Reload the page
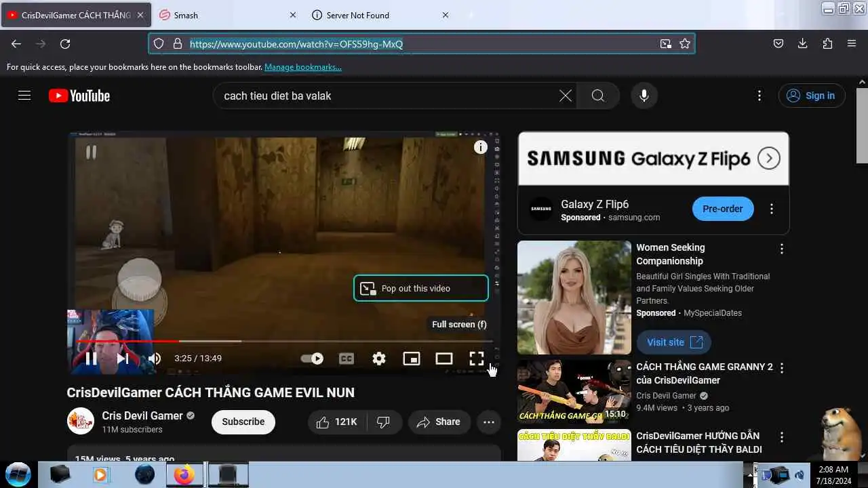 (x=65, y=43)
